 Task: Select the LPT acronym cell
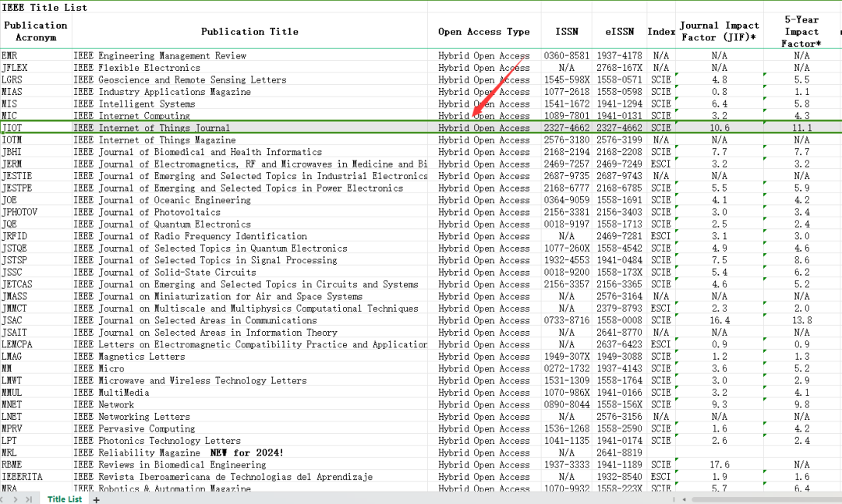tap(36, 441)
